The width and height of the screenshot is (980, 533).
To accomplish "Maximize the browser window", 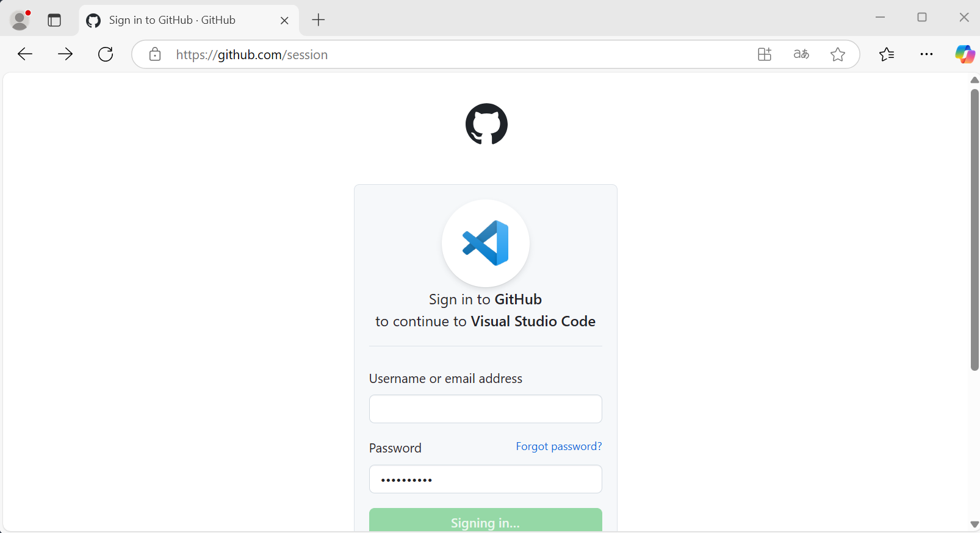I will [922, 17].
